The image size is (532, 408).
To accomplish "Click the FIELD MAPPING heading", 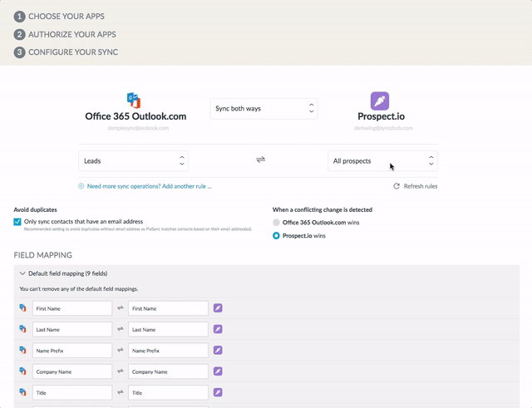I will [x=42, y=255].
